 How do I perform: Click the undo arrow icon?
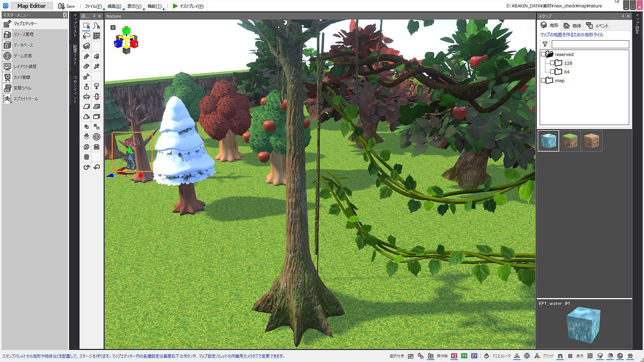click(x=87, y=167)
